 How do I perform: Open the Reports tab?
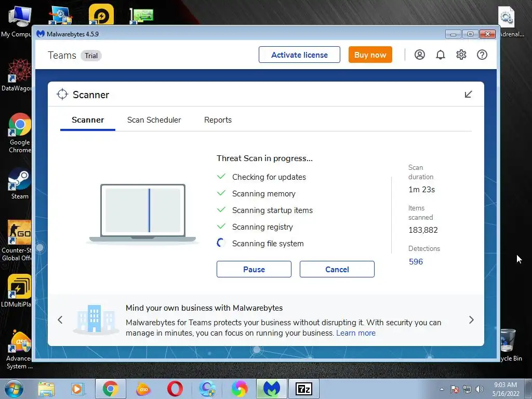(218, 120)
